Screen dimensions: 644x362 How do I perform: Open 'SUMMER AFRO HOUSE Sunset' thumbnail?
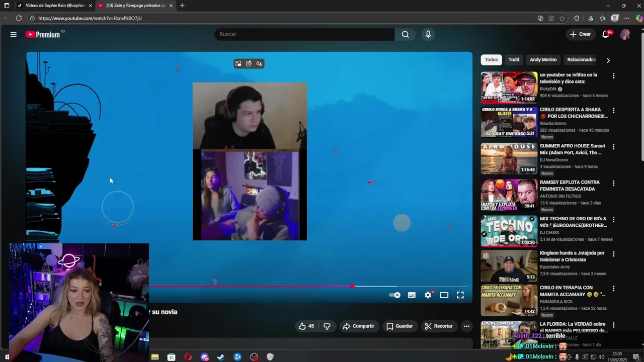coord(509,159)
